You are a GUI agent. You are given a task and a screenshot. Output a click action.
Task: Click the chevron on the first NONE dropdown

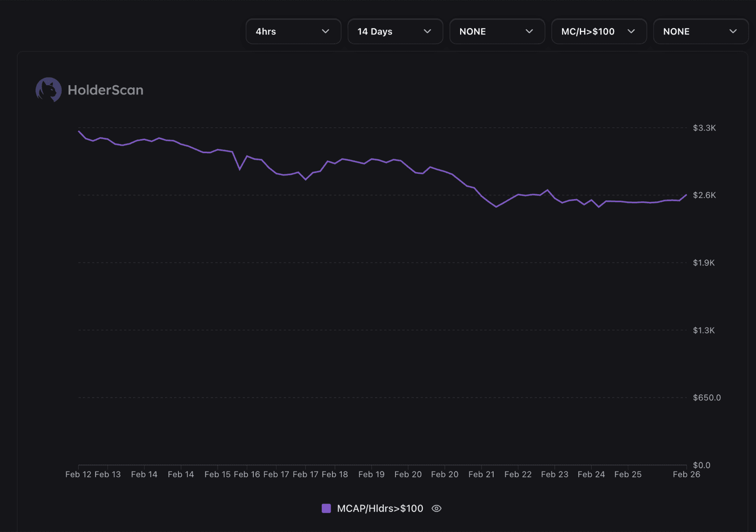pyautogui.click(x=530, y=31)
